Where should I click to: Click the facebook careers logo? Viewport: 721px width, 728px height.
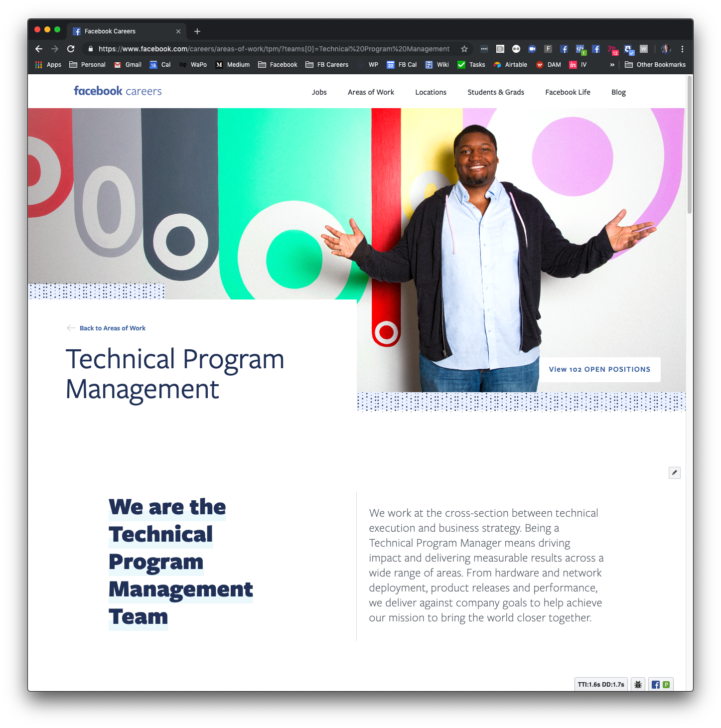(x=118, y=91)
